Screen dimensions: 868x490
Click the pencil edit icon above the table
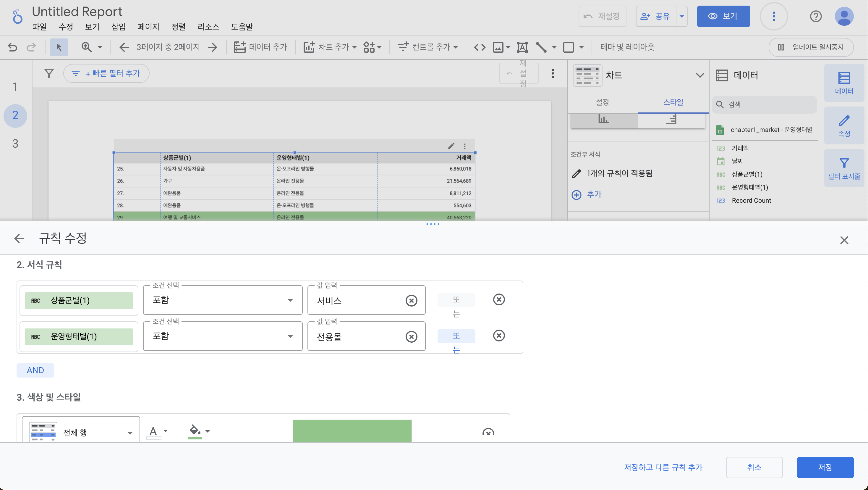(451, 146)
